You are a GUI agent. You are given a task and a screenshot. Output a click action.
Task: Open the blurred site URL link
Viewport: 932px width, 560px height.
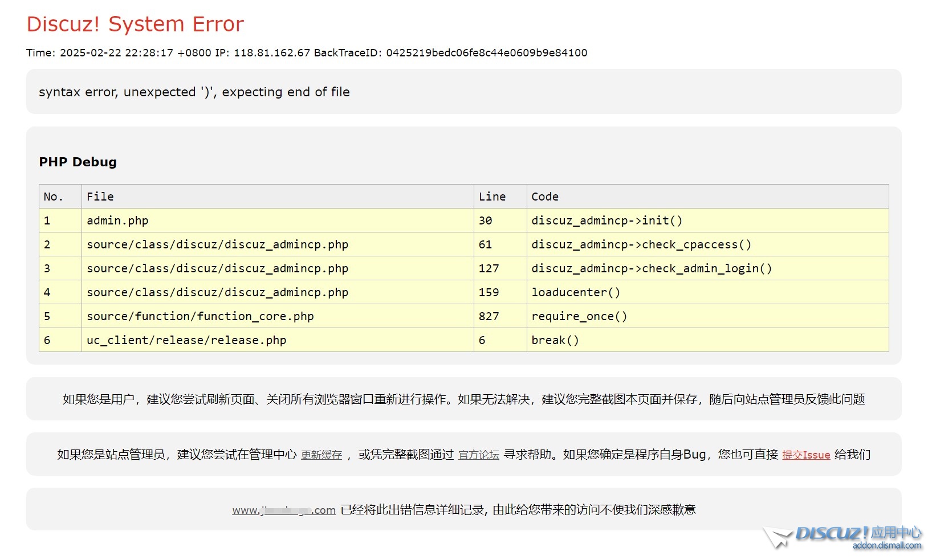click(283, 510)
